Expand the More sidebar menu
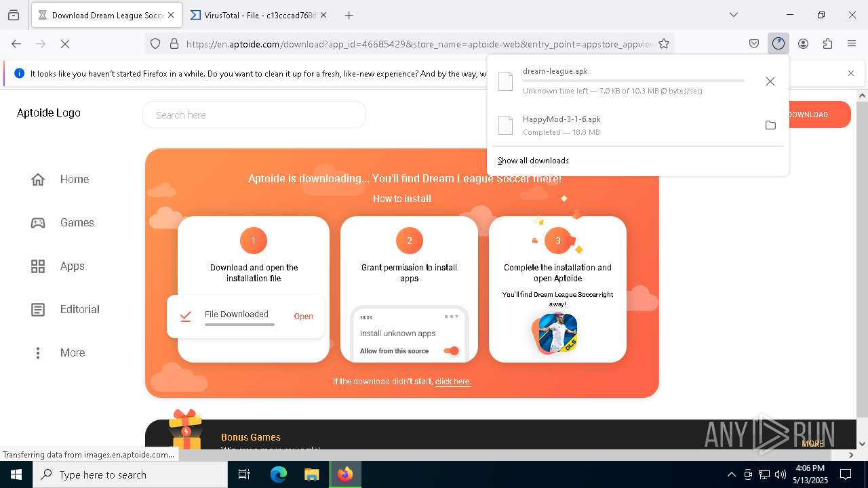The width and height of the screenshot is (868, 488). click(58, 353)
